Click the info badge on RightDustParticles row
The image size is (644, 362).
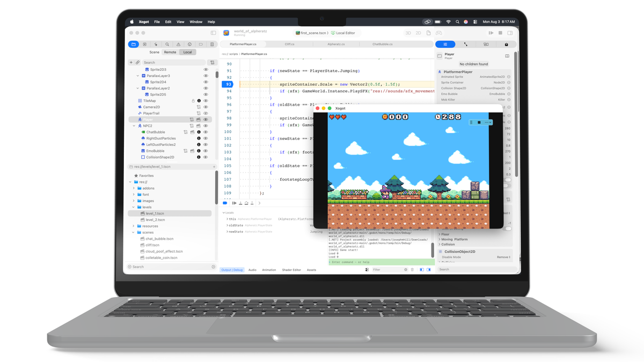(199, 138)
